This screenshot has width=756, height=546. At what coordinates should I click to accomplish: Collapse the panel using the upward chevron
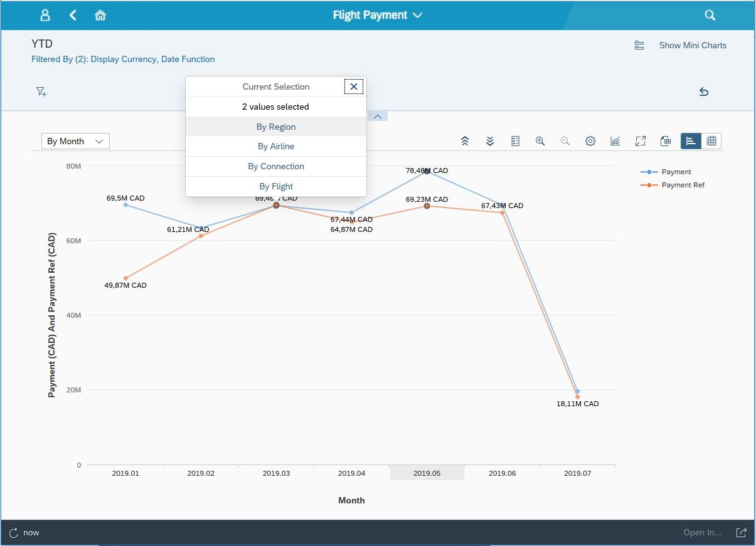378,116
